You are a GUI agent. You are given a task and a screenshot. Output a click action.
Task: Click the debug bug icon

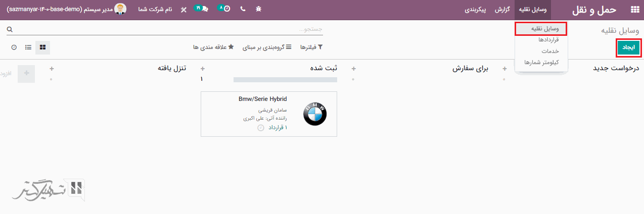259,10
